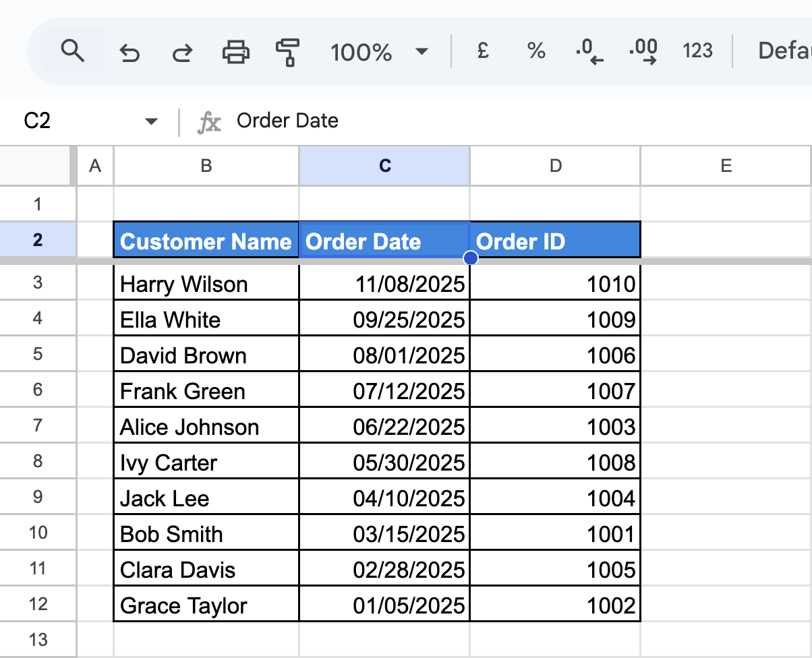Click the order ID 1008 cell
Viewport: 812px width, 658px height.
coord(555,462)
